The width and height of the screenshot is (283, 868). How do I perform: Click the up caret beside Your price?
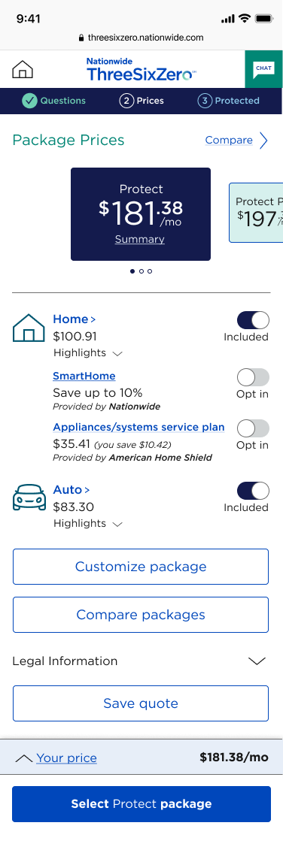tap(23, 758)
